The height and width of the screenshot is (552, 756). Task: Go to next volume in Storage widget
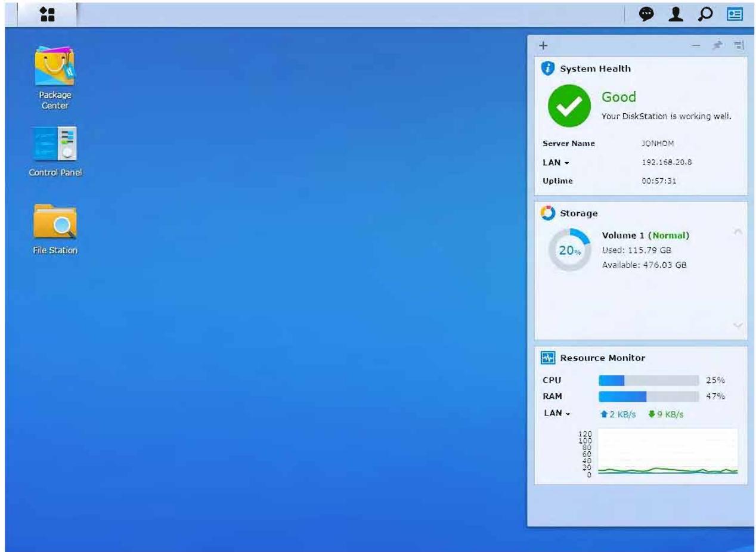pos(738,325)
